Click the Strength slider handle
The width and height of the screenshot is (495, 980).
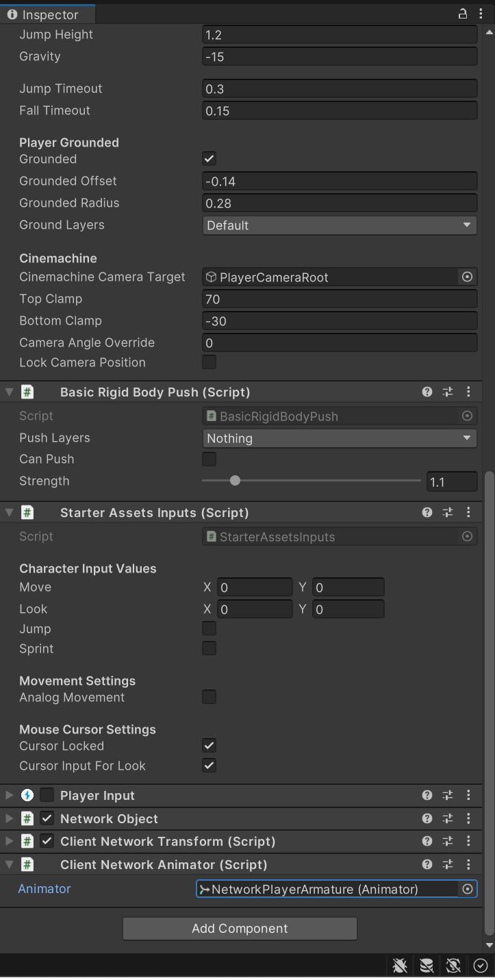235,481
